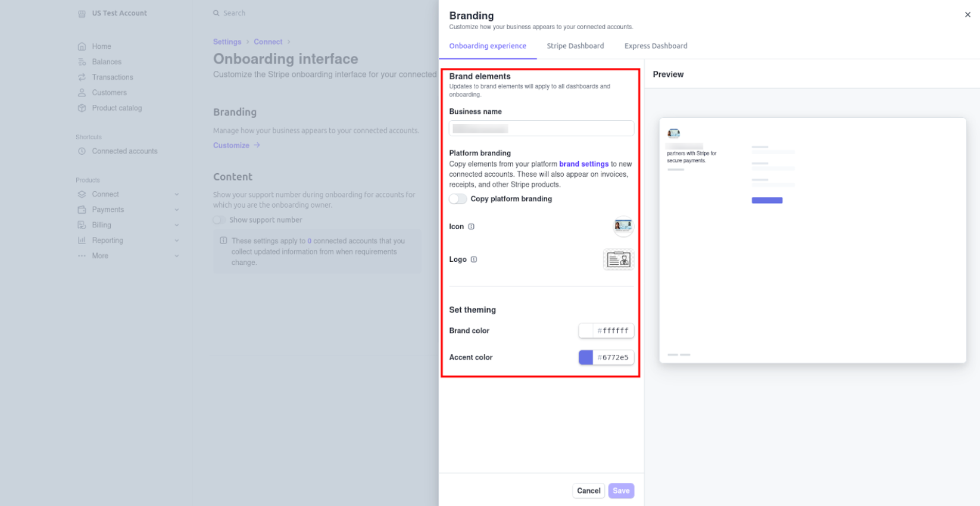Click the Logo upload thumbnail
The width and height of the screenshot is (980, 506).
point(619,260)
